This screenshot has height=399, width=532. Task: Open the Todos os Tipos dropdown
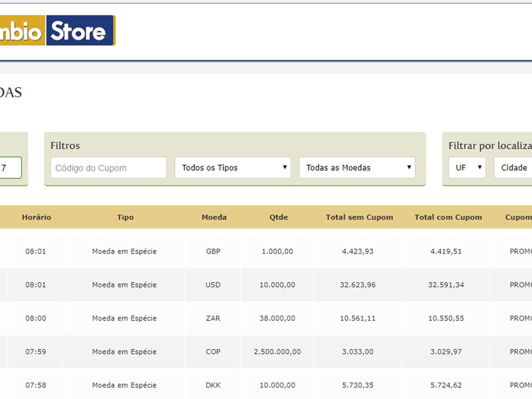click(233, 168)
